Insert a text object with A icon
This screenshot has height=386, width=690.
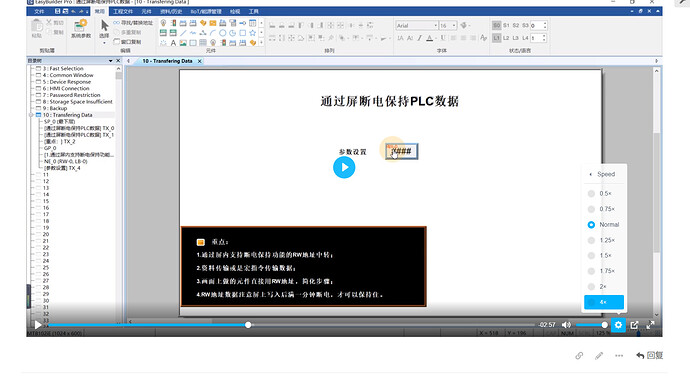[173, 43]
